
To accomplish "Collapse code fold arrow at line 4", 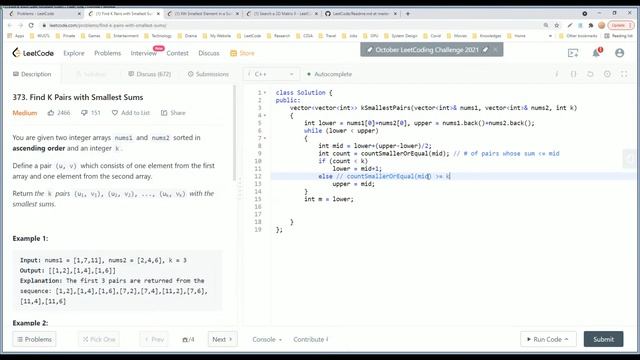I will [x=265, y=116].
